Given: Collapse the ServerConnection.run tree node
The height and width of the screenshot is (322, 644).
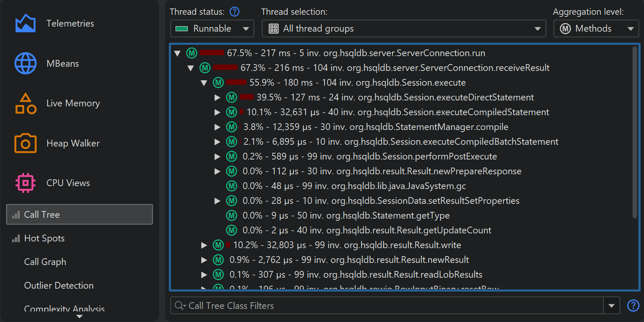Looking at the screenshot, I should coord(178,54).
